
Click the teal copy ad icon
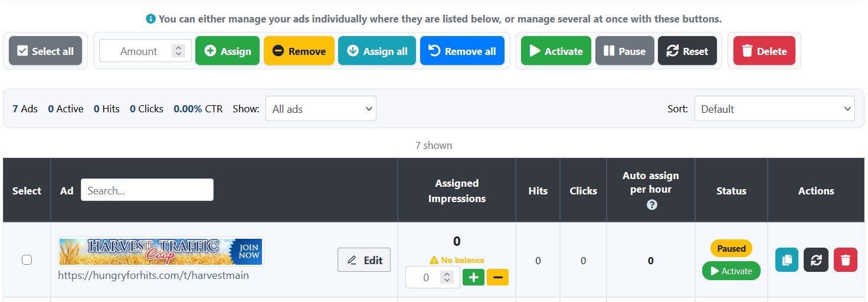click(x=787, y=260)
